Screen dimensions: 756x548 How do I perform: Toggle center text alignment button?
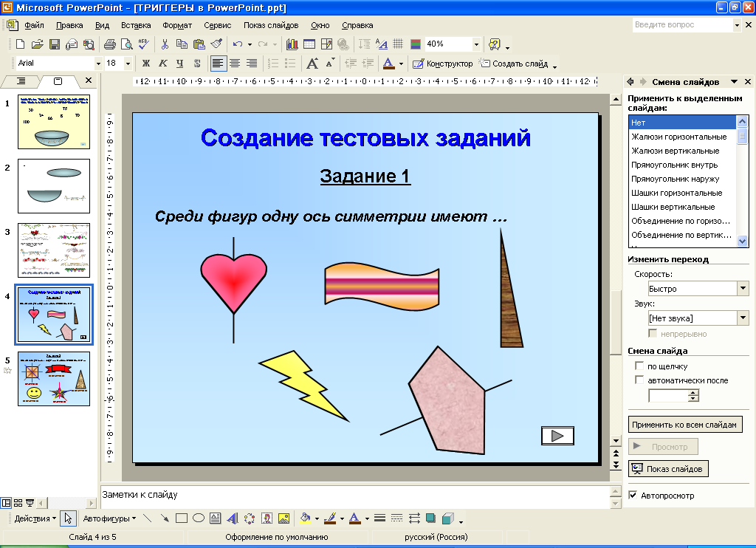click(235, 64)
